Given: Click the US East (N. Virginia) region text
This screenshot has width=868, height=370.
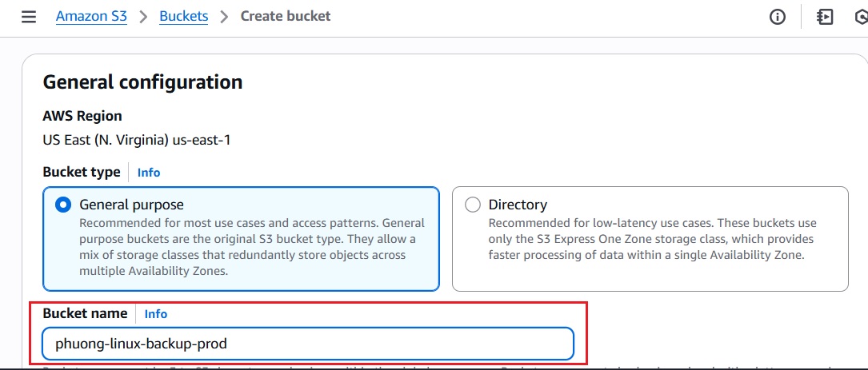Looking at the screenshot, I should point(137,140).
